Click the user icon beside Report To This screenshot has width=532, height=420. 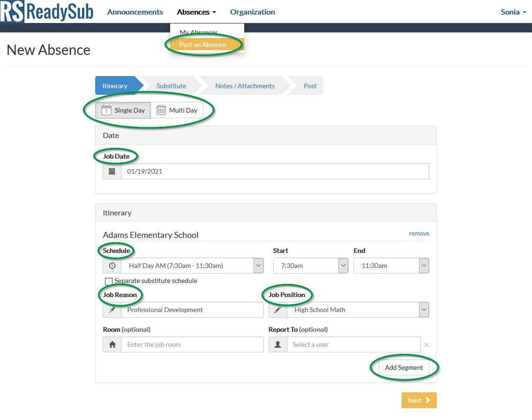click(x=277, y=344)
